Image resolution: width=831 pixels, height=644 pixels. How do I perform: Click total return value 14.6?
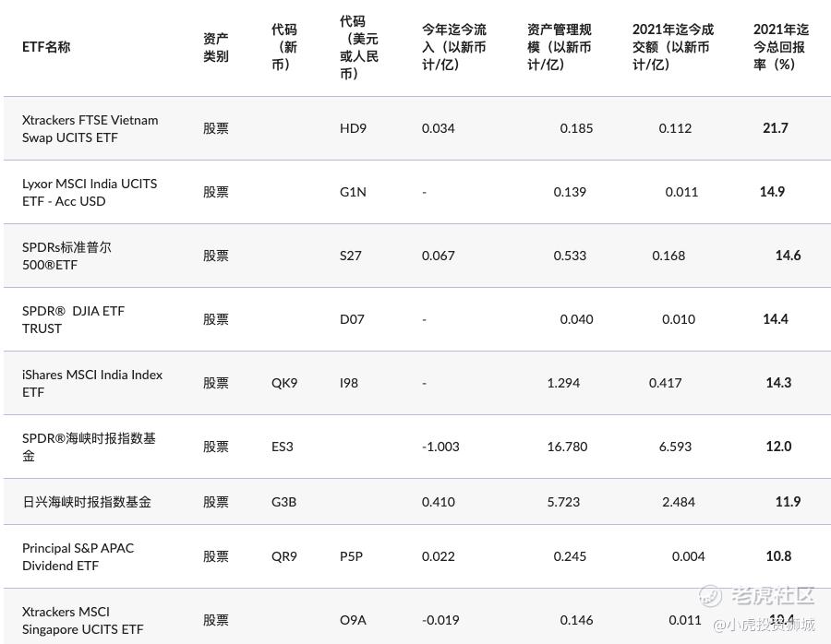coord(789,256)
